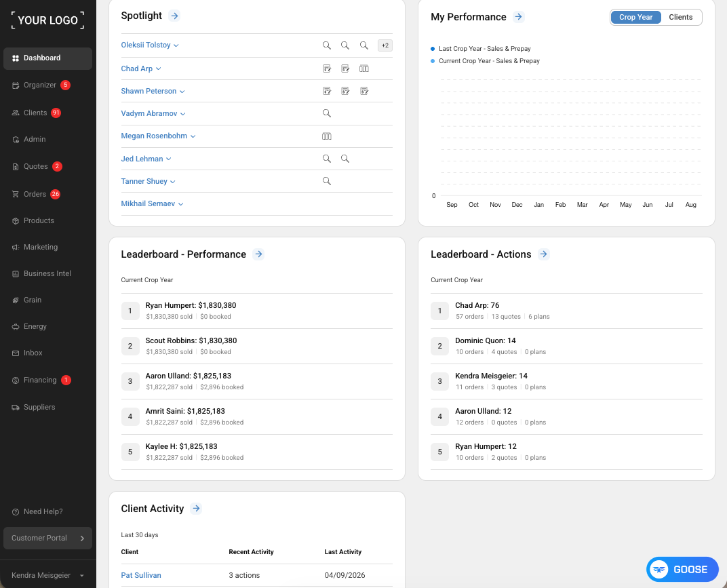The width and height of the screenshot is (727, 588).
Task: Switch My Performance to Clients view
Action: coord(680,17)
